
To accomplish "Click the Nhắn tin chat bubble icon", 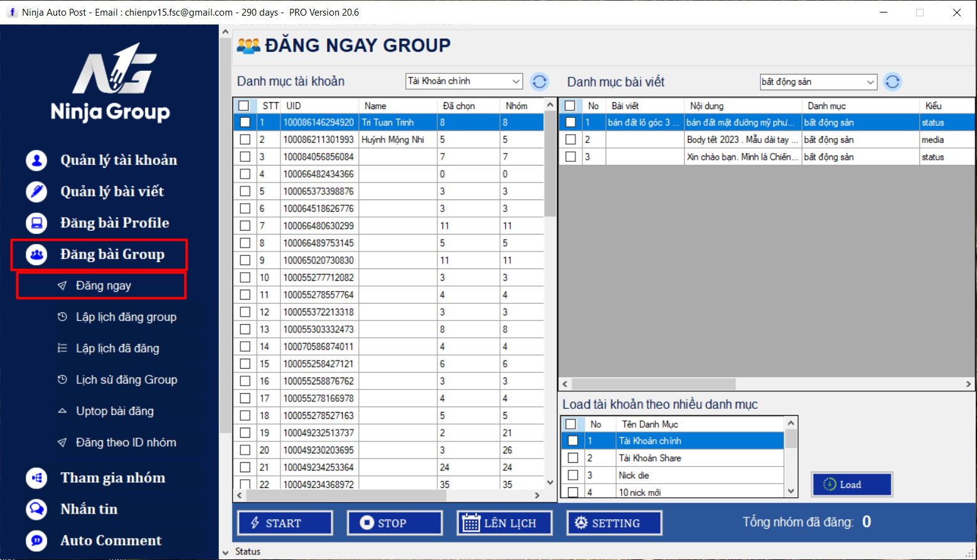I will click(36, 509).
